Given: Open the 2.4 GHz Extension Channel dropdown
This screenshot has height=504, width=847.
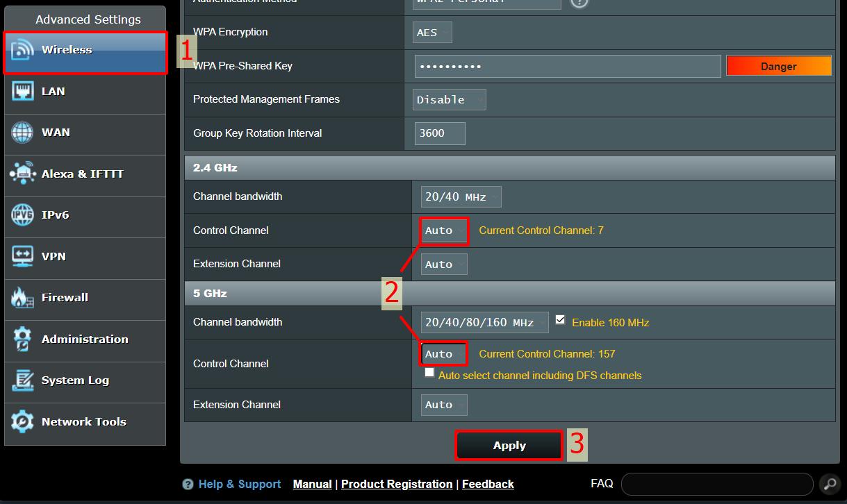Looking at the screenshot, I should pos(444,264).
